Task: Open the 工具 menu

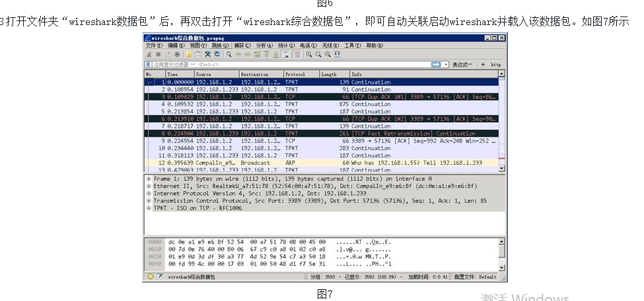Action: 353,46
